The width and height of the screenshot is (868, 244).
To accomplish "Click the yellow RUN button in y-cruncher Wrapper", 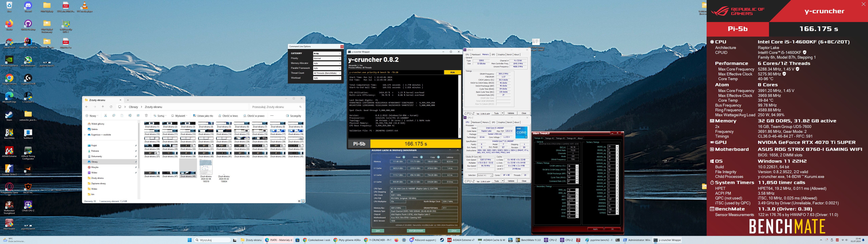I will 452,73.
